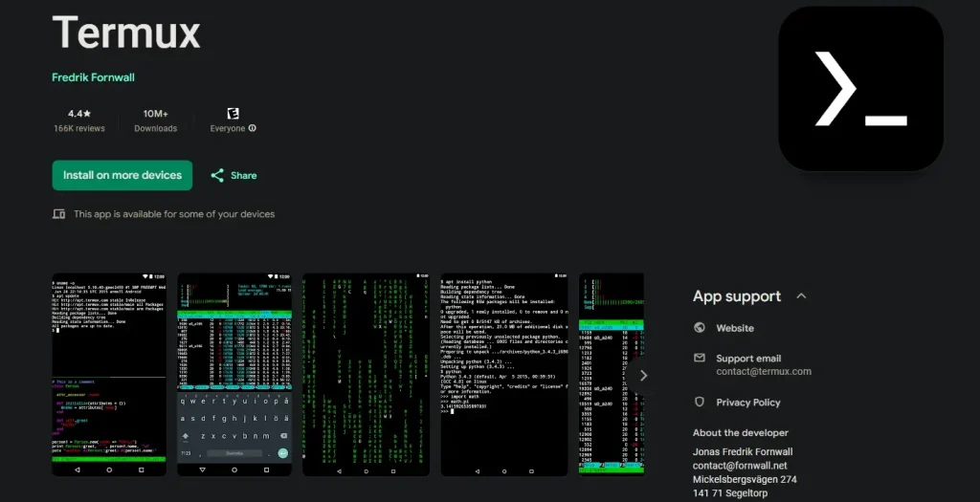Open the partially visible fifth screenshot
The width and height of the screenshot is (980, 502).
[x=611, y=374]
